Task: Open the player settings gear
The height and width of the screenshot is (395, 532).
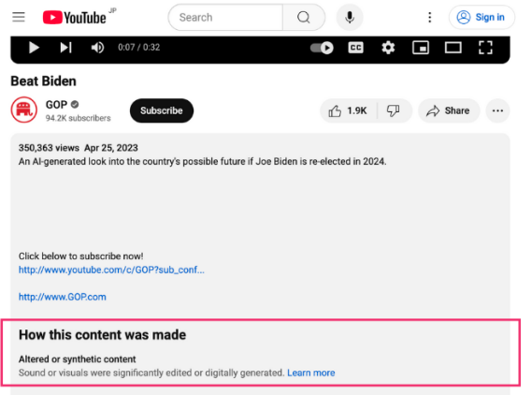Action: (388, 48)
